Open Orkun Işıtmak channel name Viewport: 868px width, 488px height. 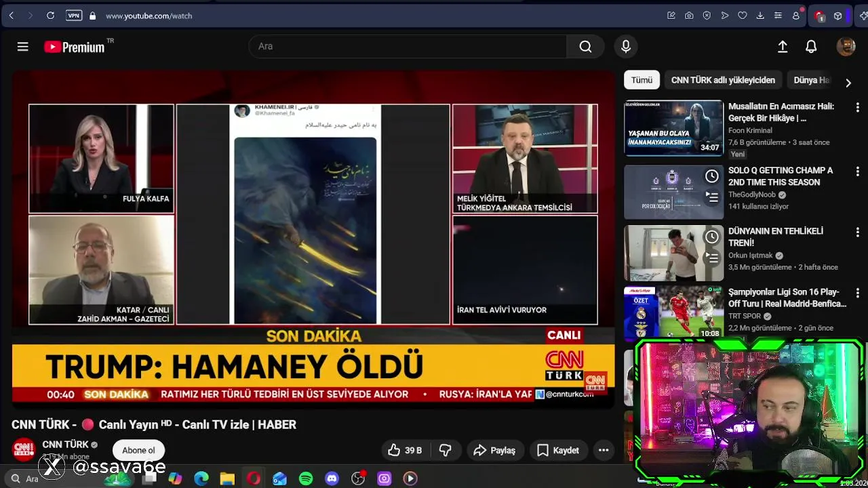[751, 256]
